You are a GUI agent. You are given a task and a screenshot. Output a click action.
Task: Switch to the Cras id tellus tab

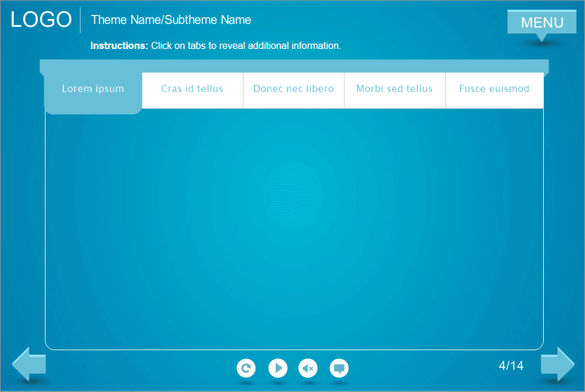(x=192, y=88)
